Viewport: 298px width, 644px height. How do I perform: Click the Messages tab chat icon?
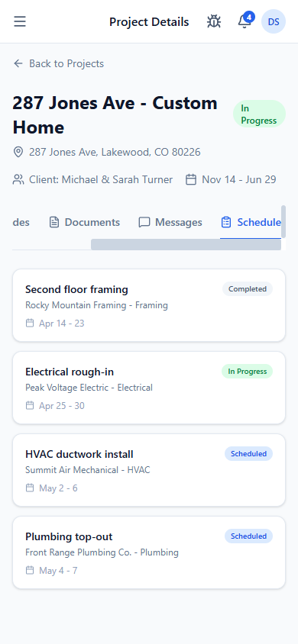pyautogui.click(x=144, y=223)
